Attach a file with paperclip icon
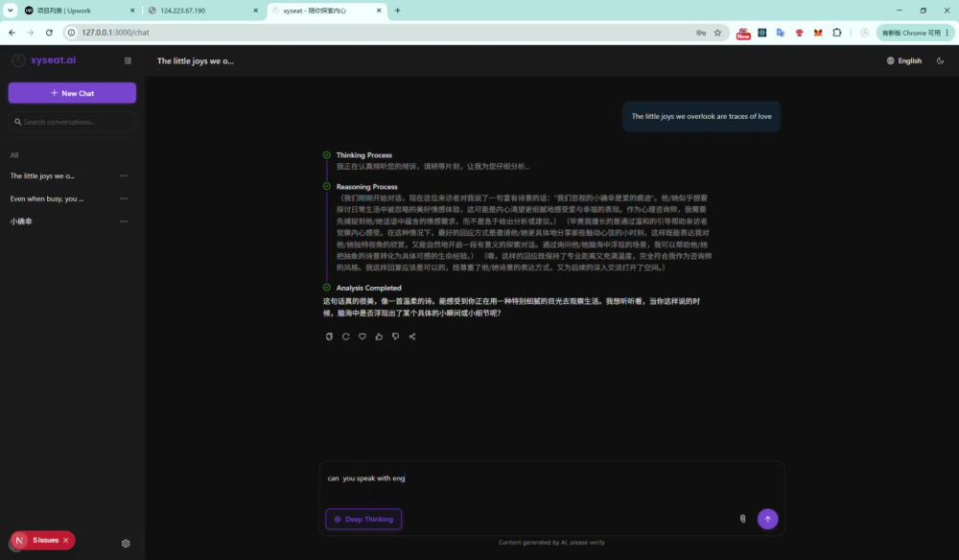The width and height of the screenshot is (959, 560). [742, 519]
